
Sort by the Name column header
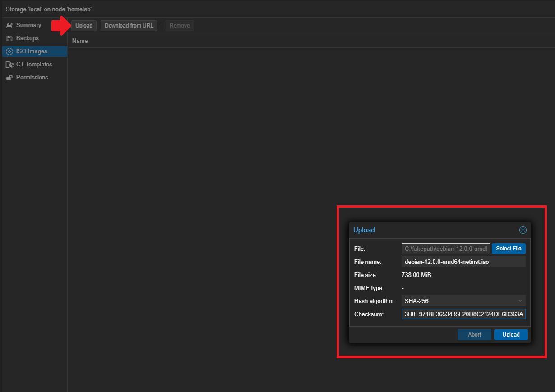(80, 41)
